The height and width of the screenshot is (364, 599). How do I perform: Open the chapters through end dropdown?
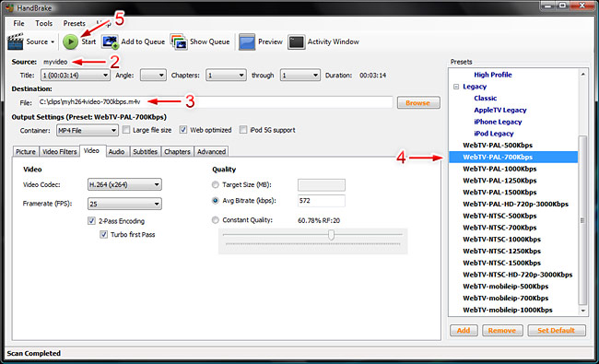299,75
